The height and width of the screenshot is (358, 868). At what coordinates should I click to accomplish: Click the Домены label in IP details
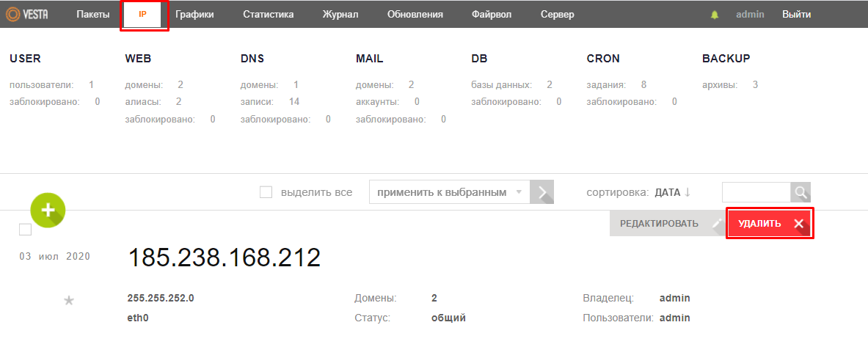(376, 299)
